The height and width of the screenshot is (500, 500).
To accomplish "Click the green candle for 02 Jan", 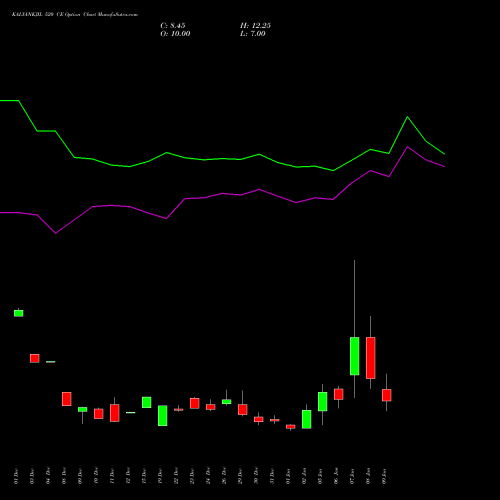I will point(307,419).
